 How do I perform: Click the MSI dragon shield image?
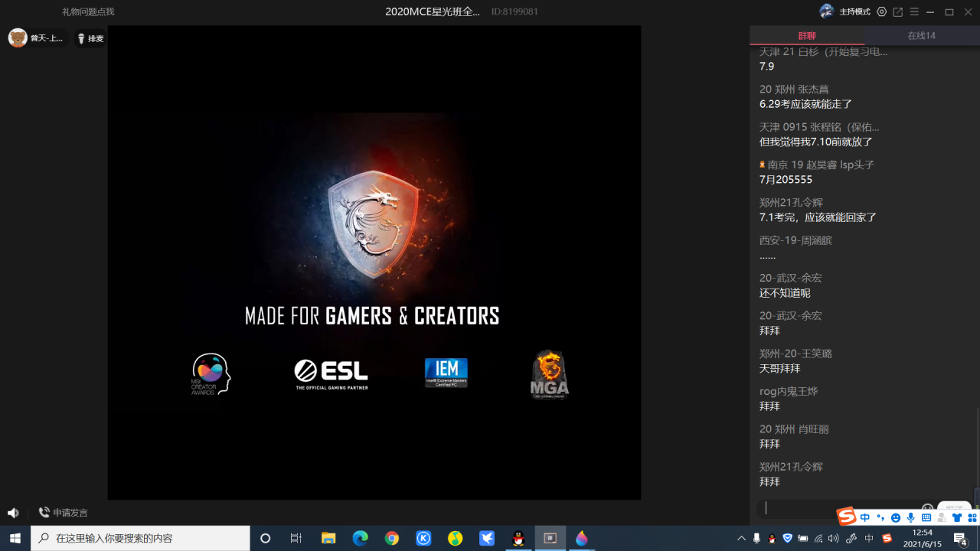(374, 224)
